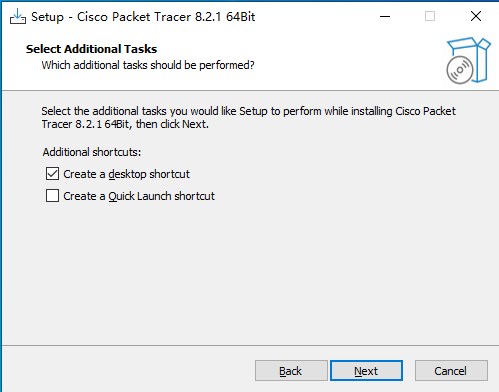The width and height of the screenshot is (499, 392).
Task: Click the 'Additional shortcuts:' group label
Action: 92,152
